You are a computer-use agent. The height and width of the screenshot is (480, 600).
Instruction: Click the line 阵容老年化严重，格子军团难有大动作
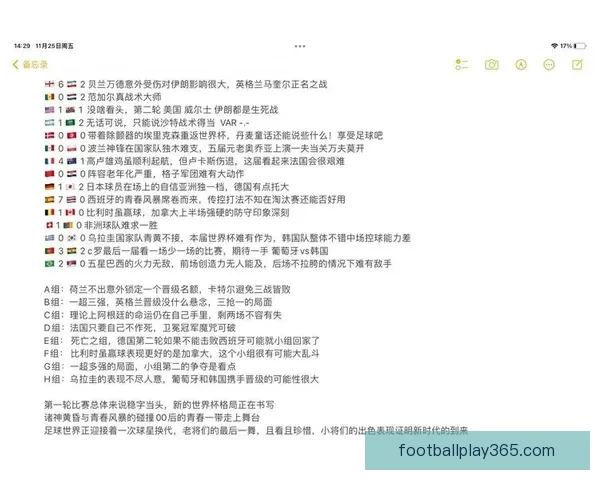tap(144, 174)
